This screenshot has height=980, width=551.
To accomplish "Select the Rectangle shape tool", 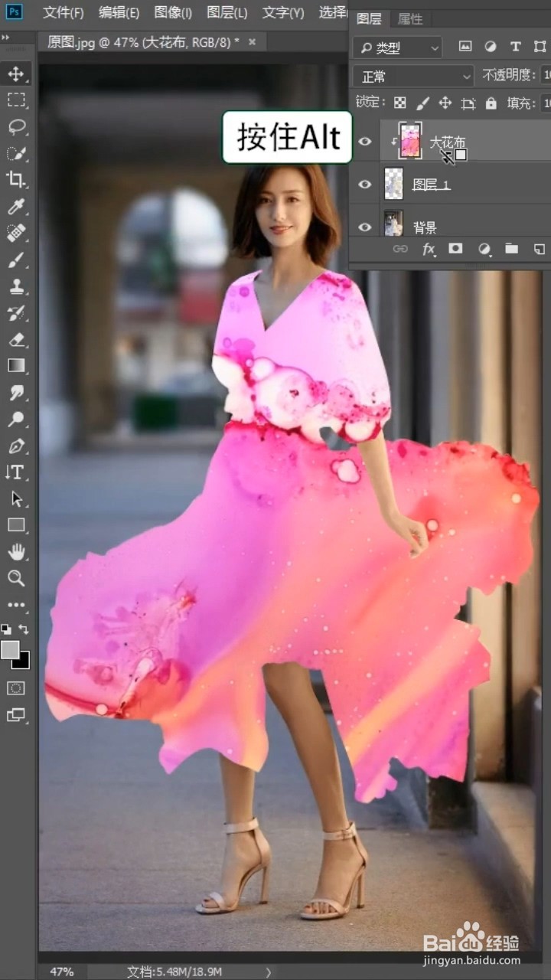I will (x=16, y=525).
